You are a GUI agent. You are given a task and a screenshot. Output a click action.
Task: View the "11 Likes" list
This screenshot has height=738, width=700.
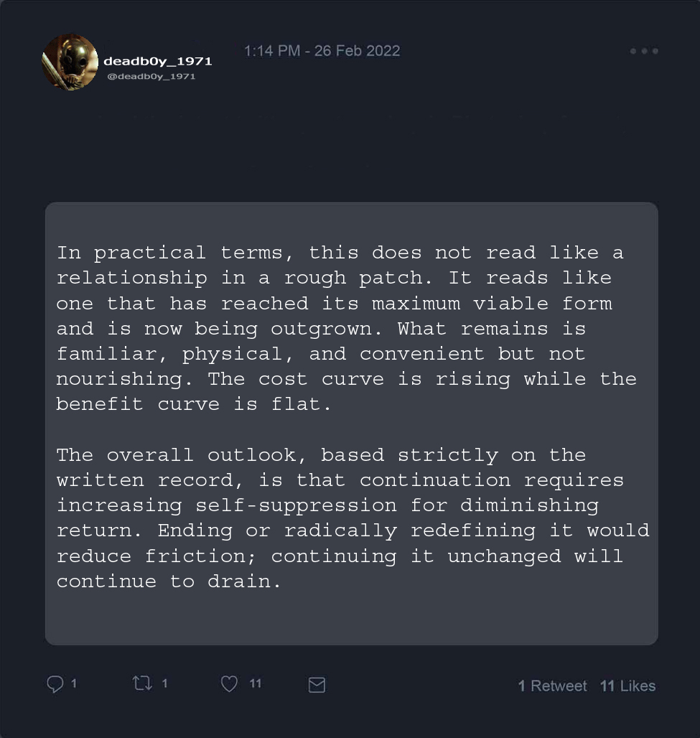(x=627, y=686)
